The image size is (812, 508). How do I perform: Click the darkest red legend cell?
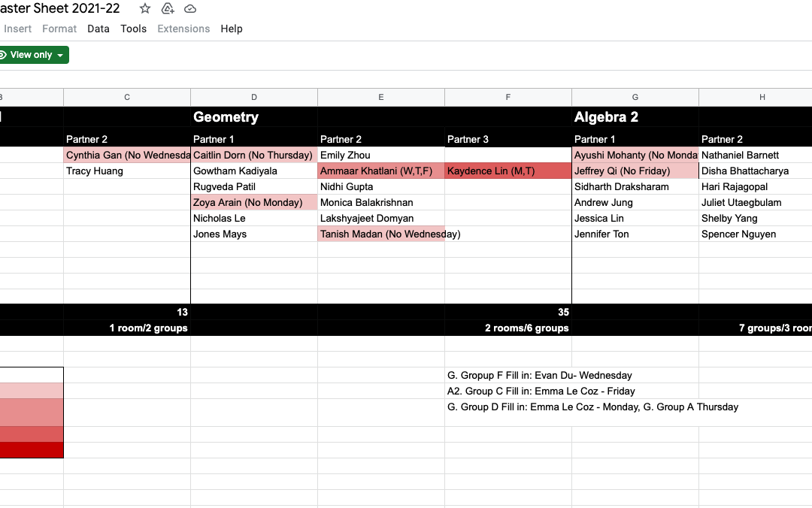(x=32, y=449)
